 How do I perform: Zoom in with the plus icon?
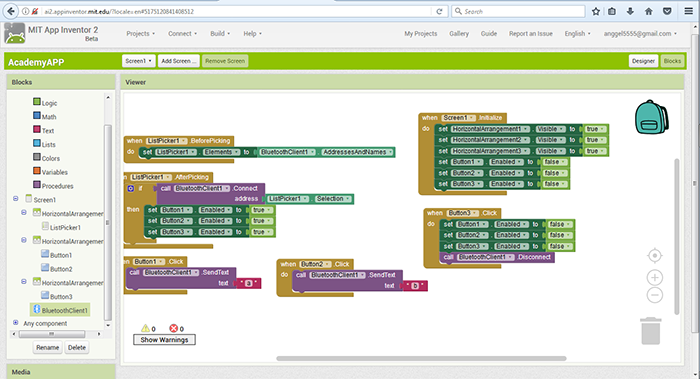point(655,278)
